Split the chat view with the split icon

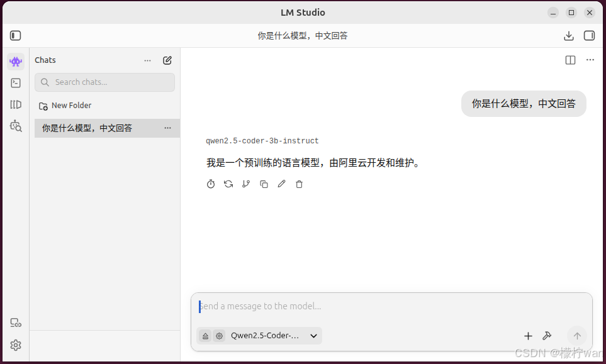[x=570, y=60]
